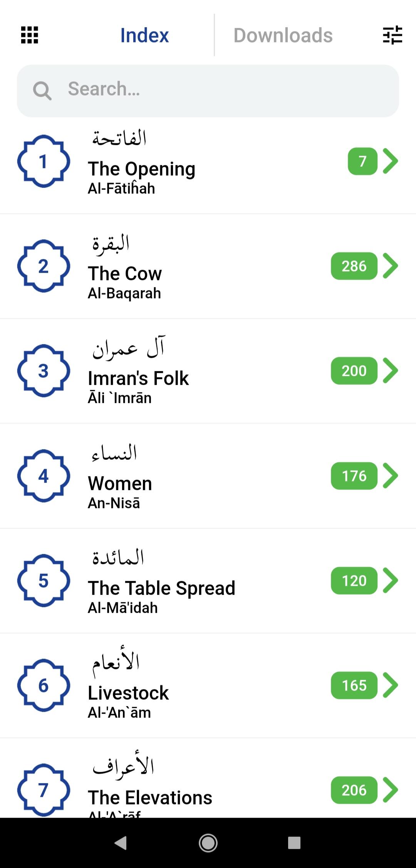This screenshot has height=868, width=416.
Task: Open Imran's Folk surah
Action: [208, 371]
